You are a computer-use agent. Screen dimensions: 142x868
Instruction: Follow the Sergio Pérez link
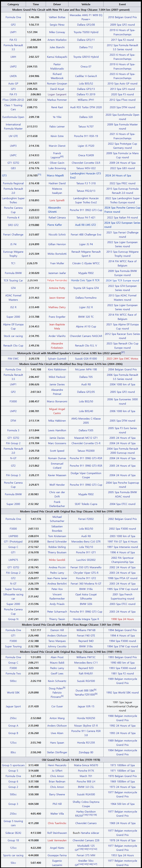tap(57, 25)
